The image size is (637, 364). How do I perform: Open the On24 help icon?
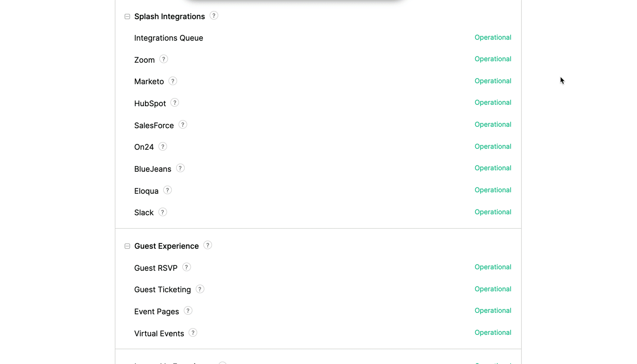(x=163, y=146)
